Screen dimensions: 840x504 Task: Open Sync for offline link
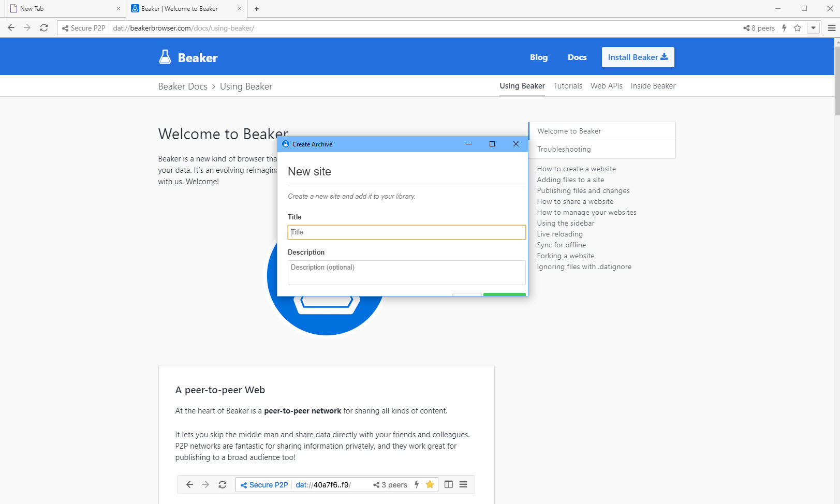coord(562,245)
